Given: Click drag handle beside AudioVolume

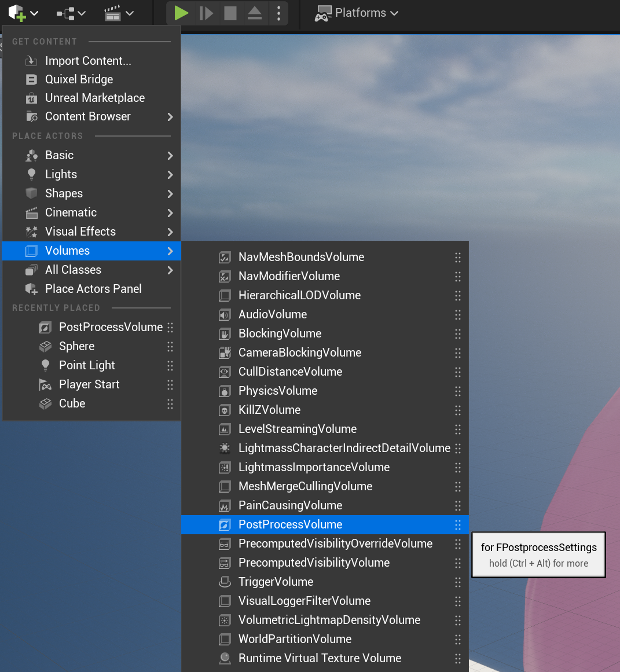Looking at the screenshot, I should [458, 314].
